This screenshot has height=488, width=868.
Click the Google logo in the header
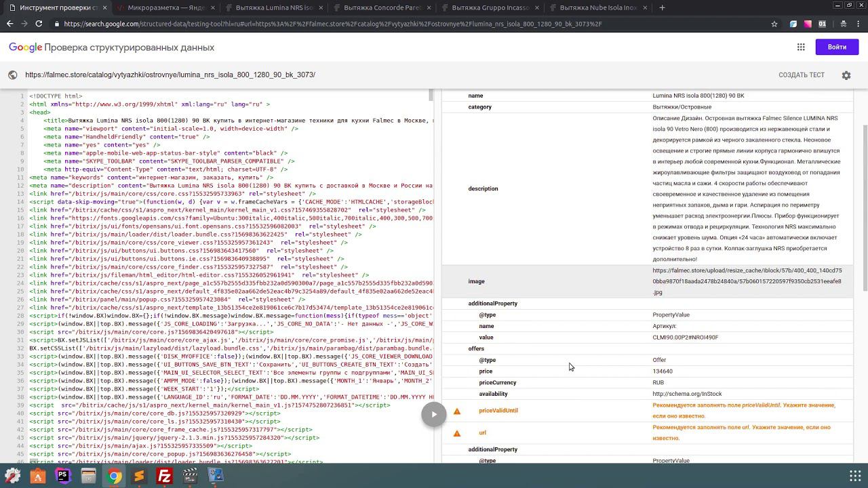(26, 47)
